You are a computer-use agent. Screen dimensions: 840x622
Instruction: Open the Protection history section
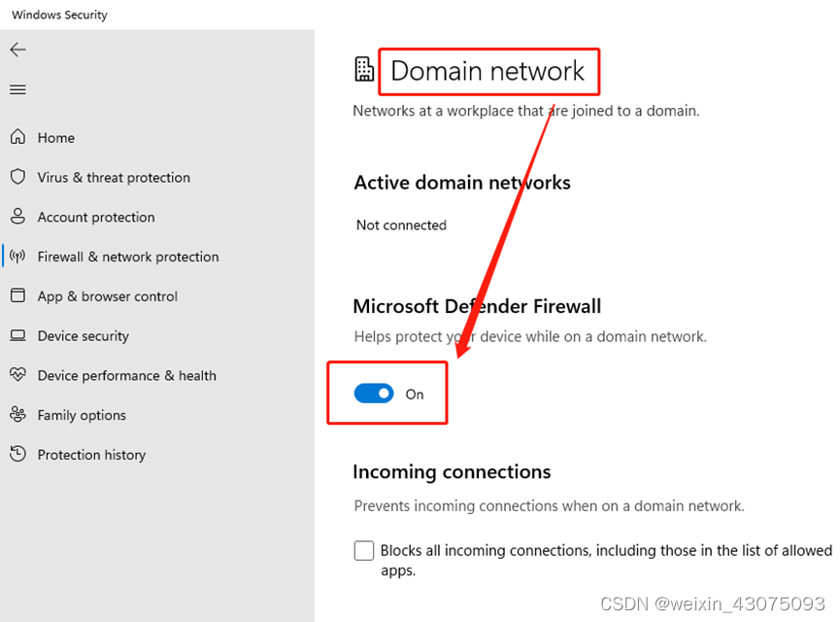click(91, 455)
